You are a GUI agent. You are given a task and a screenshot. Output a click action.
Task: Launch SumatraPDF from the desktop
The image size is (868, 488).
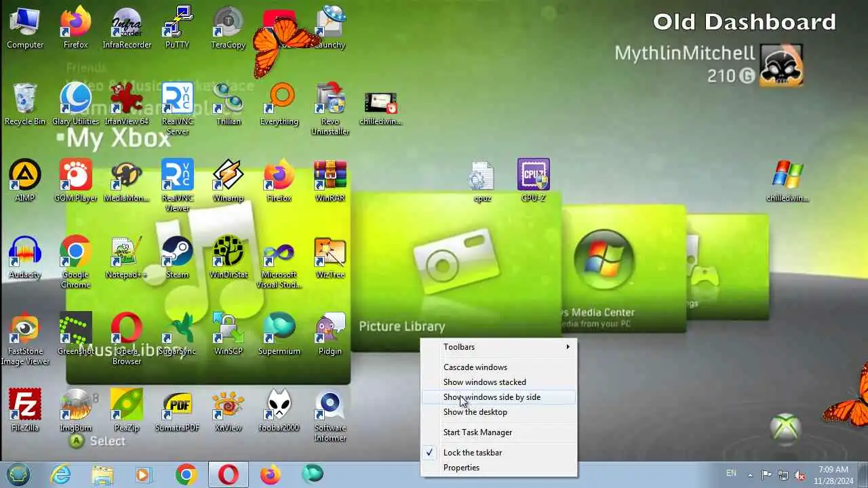pos(177,411)
